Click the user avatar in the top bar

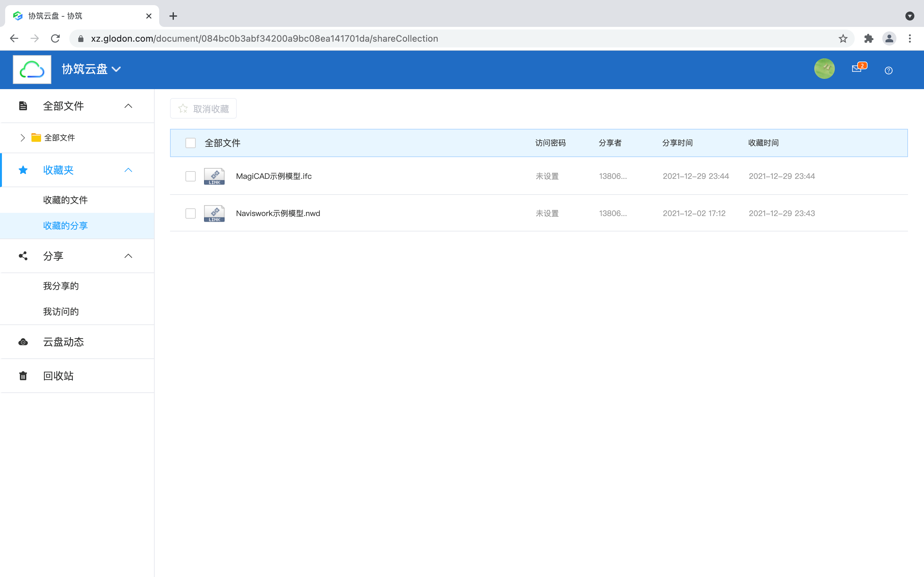click(824, 69)
